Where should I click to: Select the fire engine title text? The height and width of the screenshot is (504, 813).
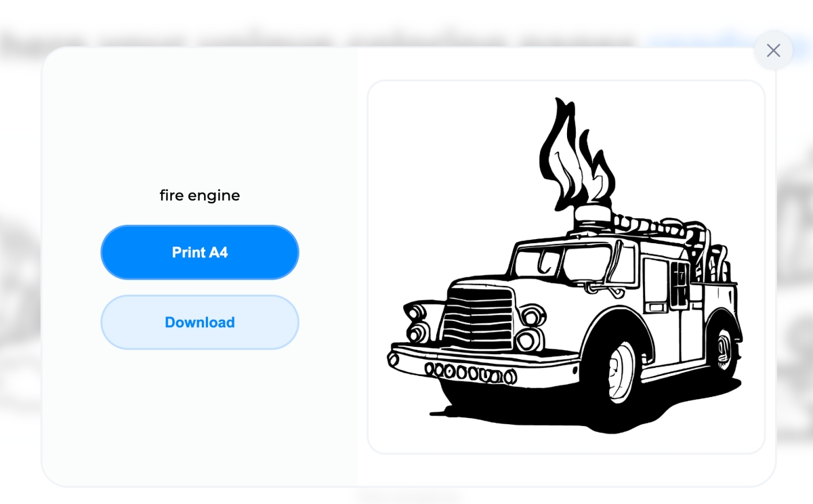200,196
